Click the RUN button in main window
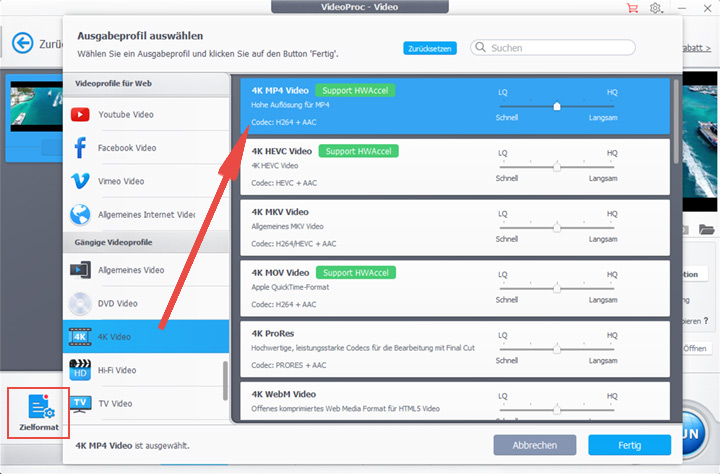Image resolution: width=720 pixels, height=474 pixels. 694,433
